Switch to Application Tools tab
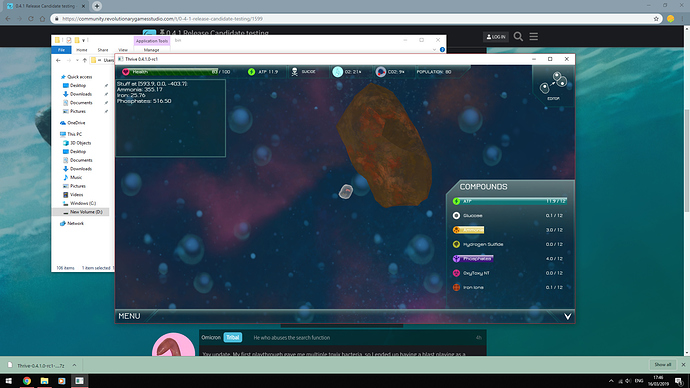Viewport: 690px width, 388px height. [x=152, y=41]
